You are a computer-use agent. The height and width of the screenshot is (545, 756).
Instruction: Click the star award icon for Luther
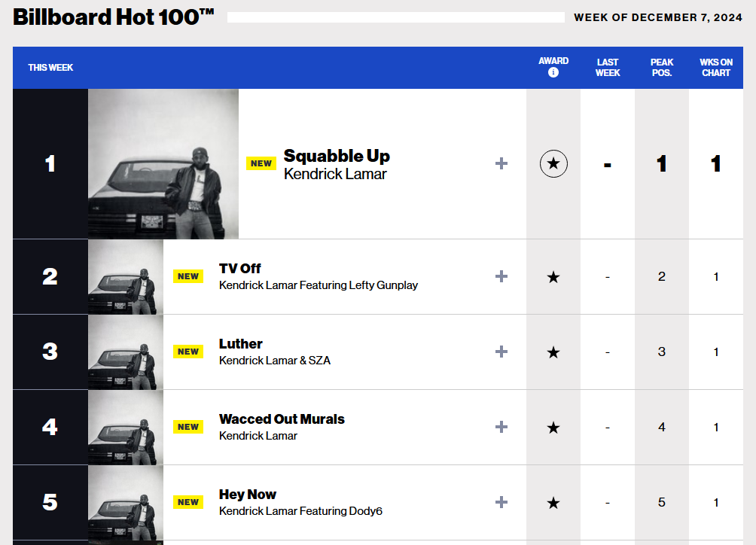553,352
